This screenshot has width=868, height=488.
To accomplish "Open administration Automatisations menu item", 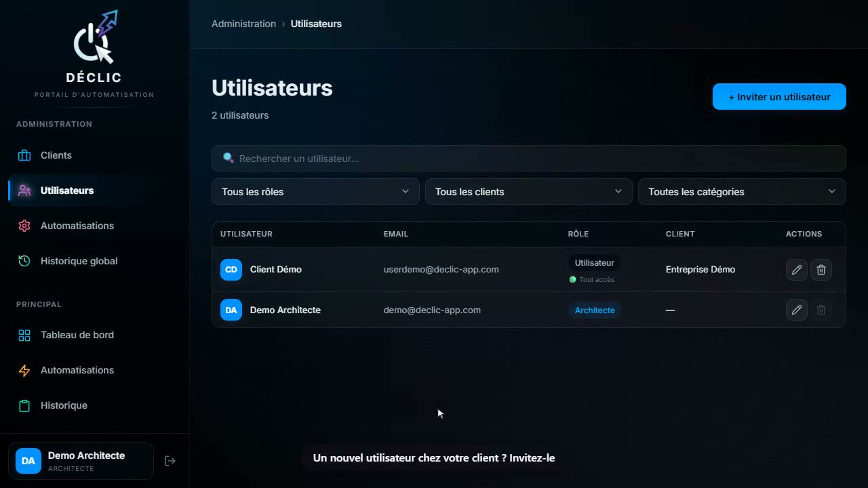I will pyautogui.click(x=94, y=226).
